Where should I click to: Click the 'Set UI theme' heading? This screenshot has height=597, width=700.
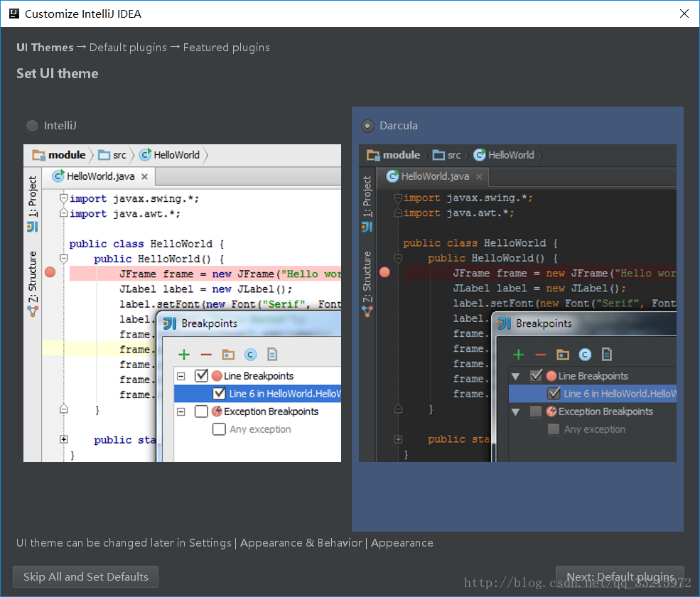click(x=57, y=73)
